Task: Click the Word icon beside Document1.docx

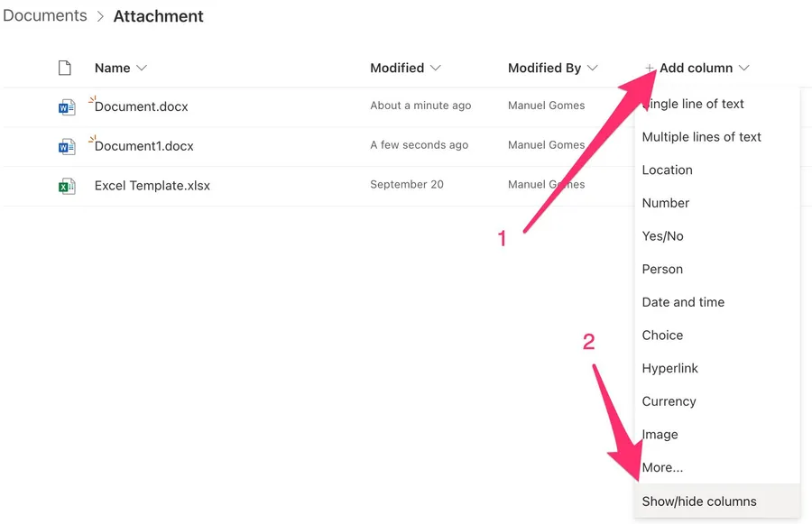Action: [x=67, y=146]
